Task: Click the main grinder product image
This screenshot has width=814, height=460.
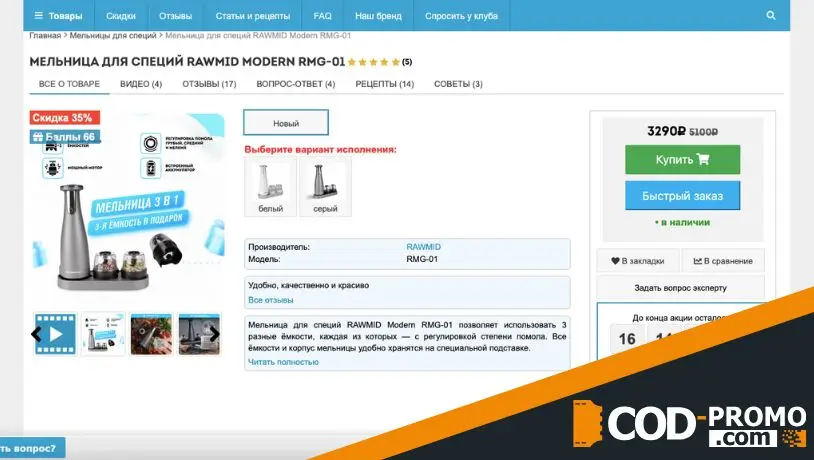Action: pyautogui.click(x=128, y=208)
